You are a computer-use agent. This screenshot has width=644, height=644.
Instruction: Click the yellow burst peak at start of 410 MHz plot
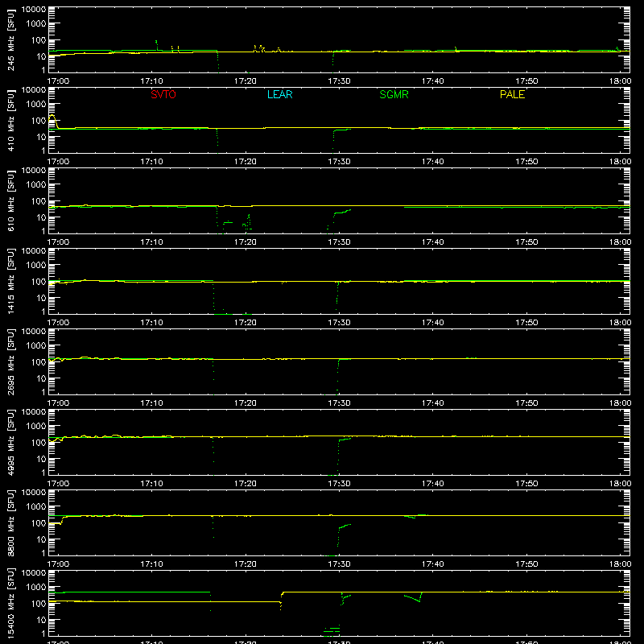click(x=52, y=116)
